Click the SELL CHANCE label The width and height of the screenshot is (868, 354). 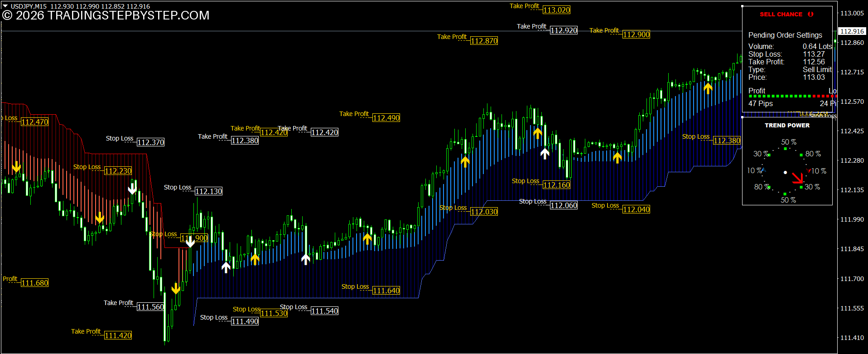[x=781, y=15]
